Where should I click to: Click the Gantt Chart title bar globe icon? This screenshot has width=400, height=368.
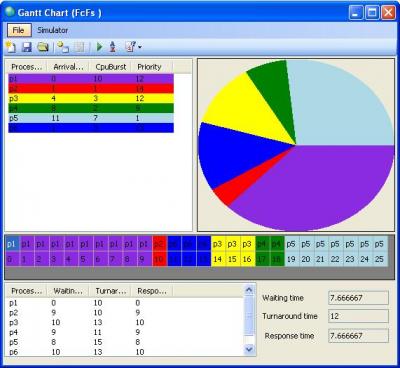[10, 12]
